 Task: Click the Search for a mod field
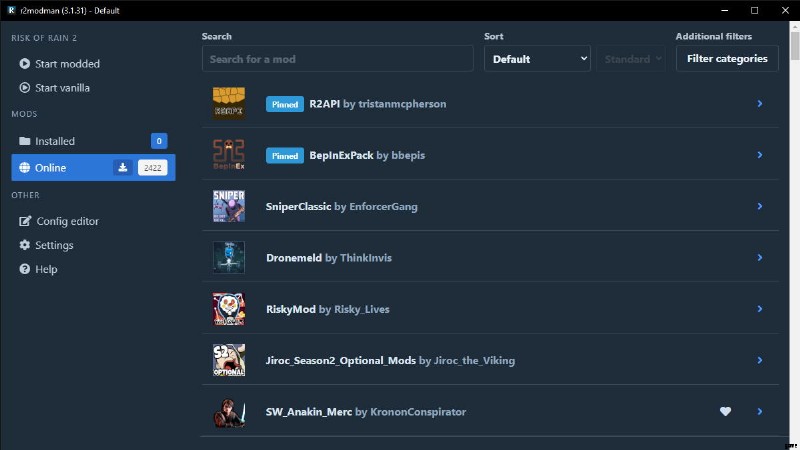coord(338,59)
